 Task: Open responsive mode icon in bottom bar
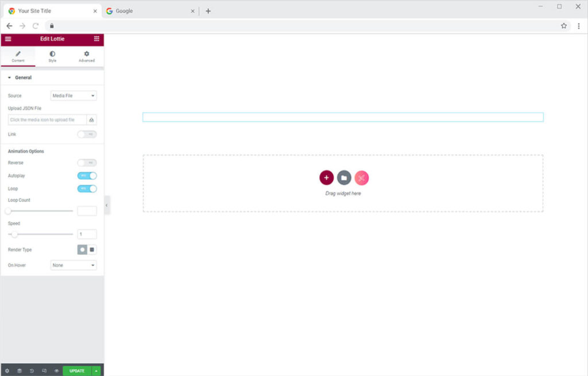point(44,371)
